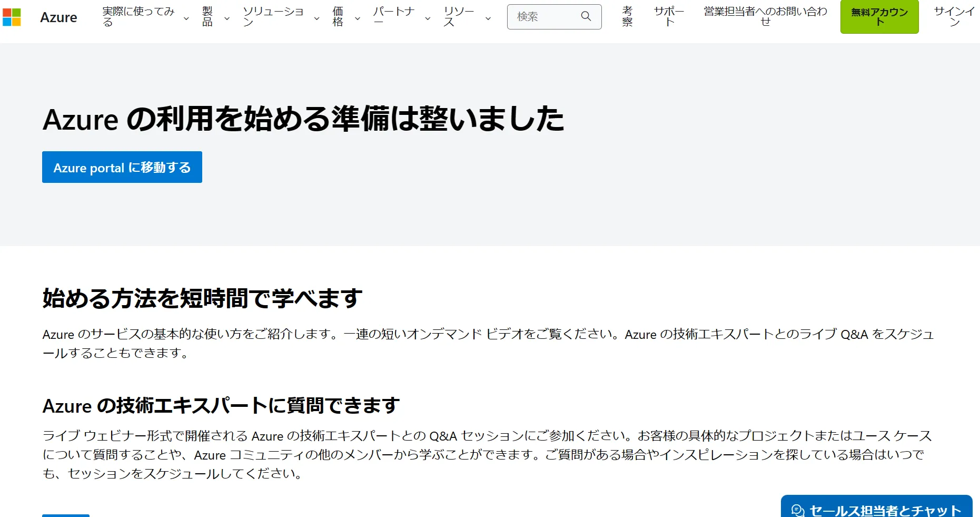Open the Azure home link
This screenshot has width=980, height=517.
[58, 17]
